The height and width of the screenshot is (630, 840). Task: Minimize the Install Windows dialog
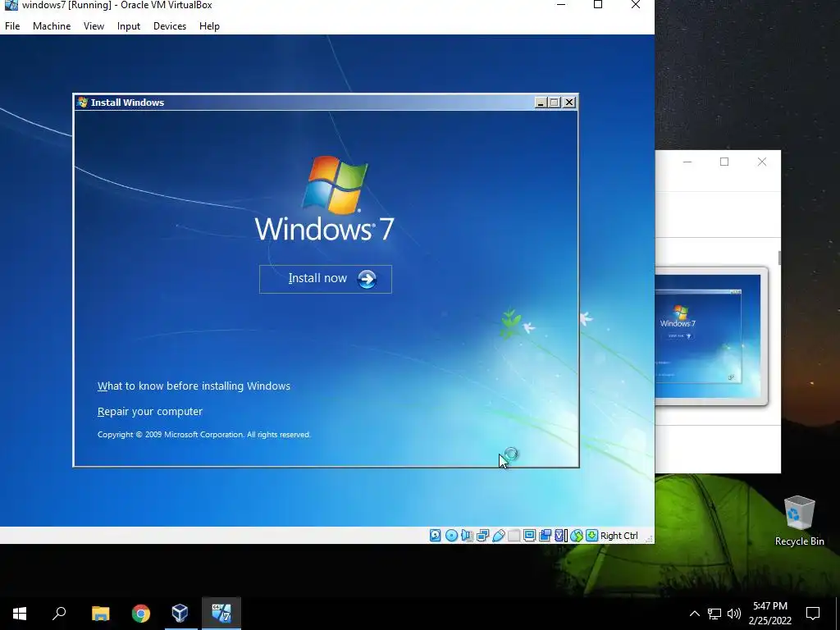pos(541,103)
